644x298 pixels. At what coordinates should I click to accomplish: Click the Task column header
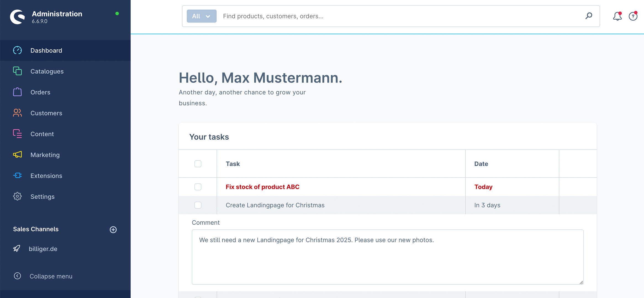(x=233, y=164)
